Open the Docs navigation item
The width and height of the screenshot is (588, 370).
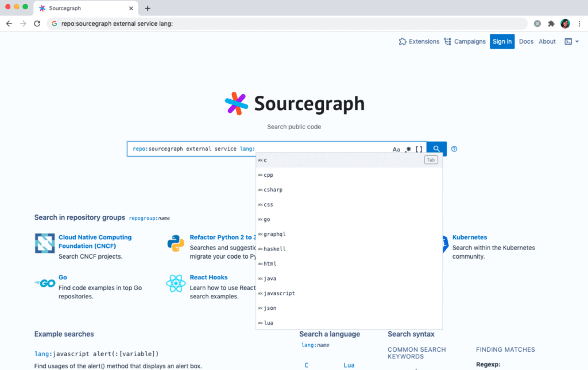526,41
